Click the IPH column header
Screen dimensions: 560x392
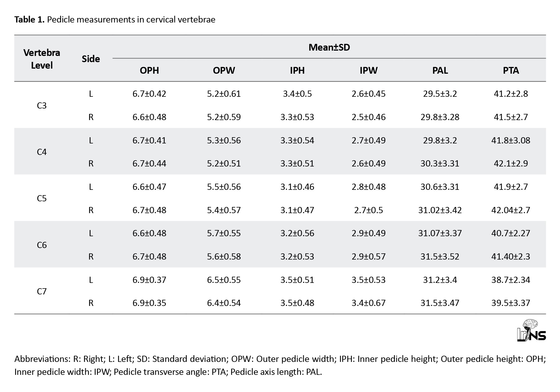tap(297, 70)
